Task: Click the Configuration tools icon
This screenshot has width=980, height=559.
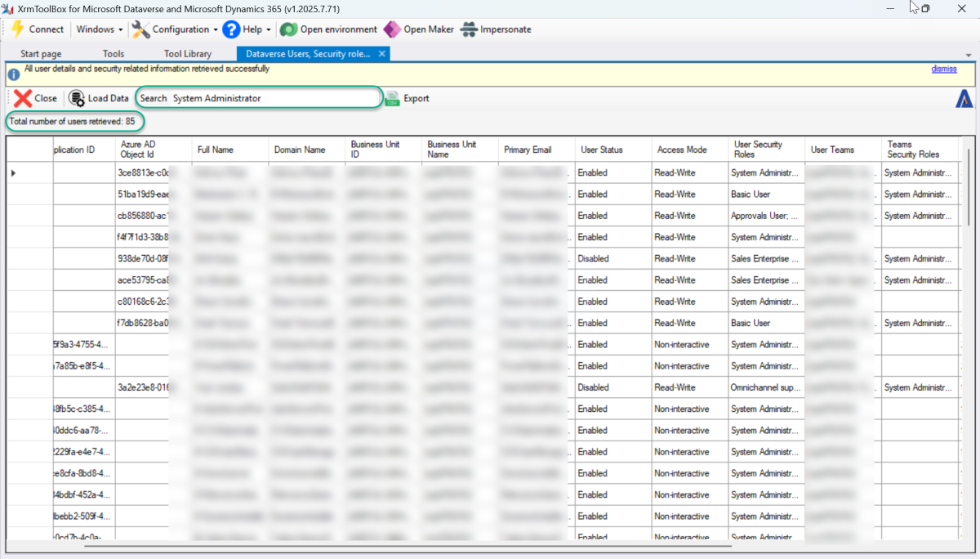Action: [140, 29]
